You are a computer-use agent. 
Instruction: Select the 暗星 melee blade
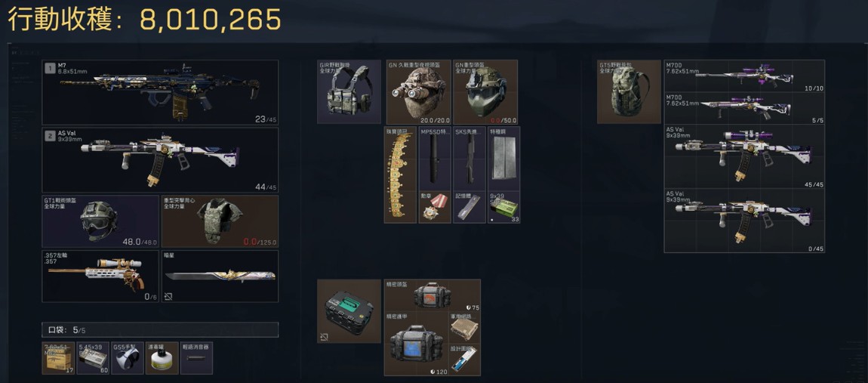coord(220,276)
